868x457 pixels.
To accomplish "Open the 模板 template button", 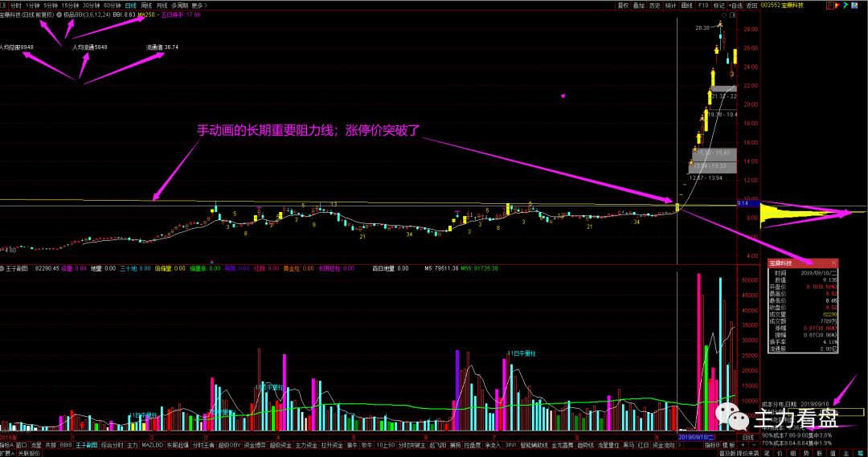I will tap(728, 446).
